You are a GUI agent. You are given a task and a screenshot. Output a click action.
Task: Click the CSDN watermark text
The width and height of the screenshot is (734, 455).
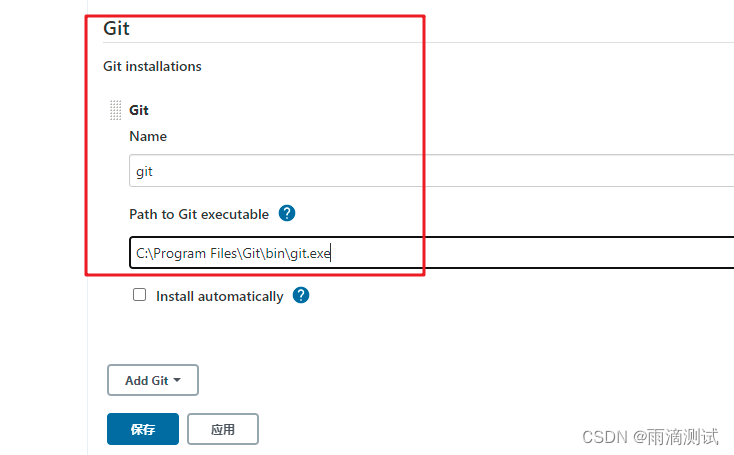click(650, 437)
